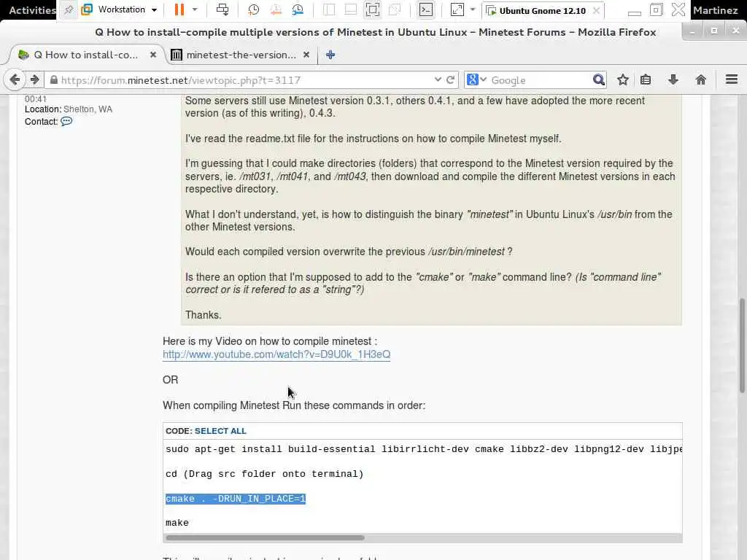This screenshot has height=560, width=747.
Task: Click SELECT ALL in the code box
Action: (x=220, y=431)
